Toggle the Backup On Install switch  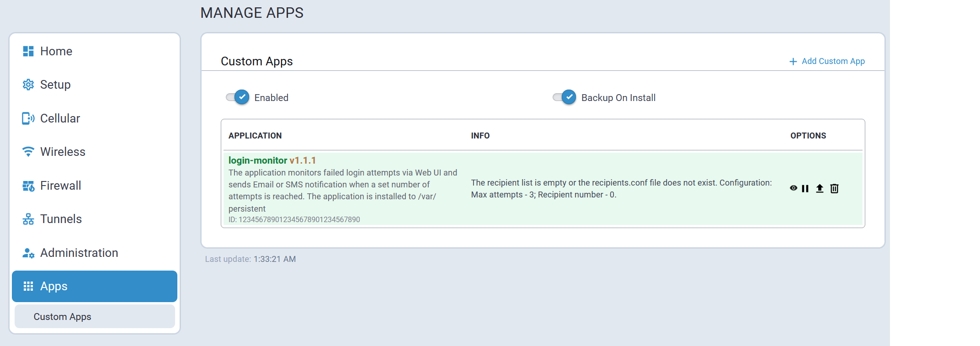point(565,97)
